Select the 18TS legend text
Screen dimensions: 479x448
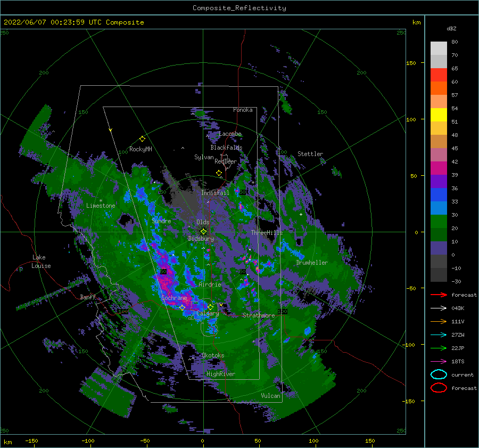458,362
